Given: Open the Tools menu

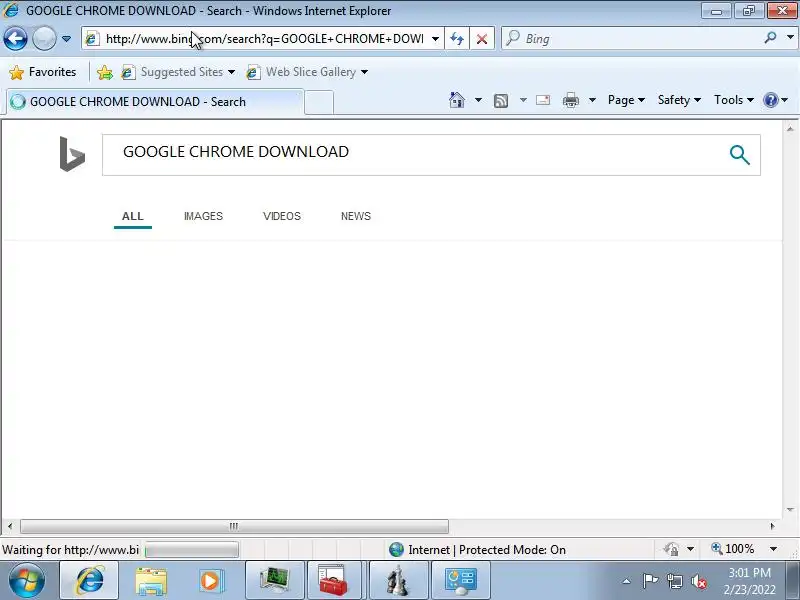Looking at the screenshot, I should point(734,100).
